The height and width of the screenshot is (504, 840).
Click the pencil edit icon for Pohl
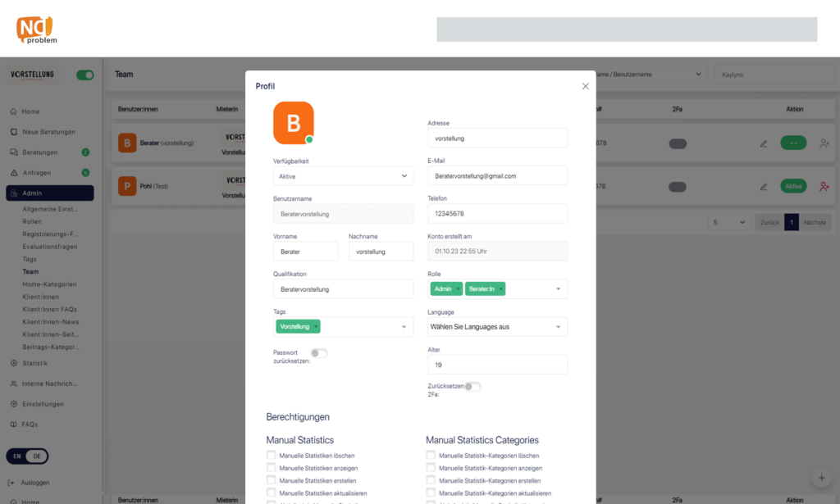[763, 186]
